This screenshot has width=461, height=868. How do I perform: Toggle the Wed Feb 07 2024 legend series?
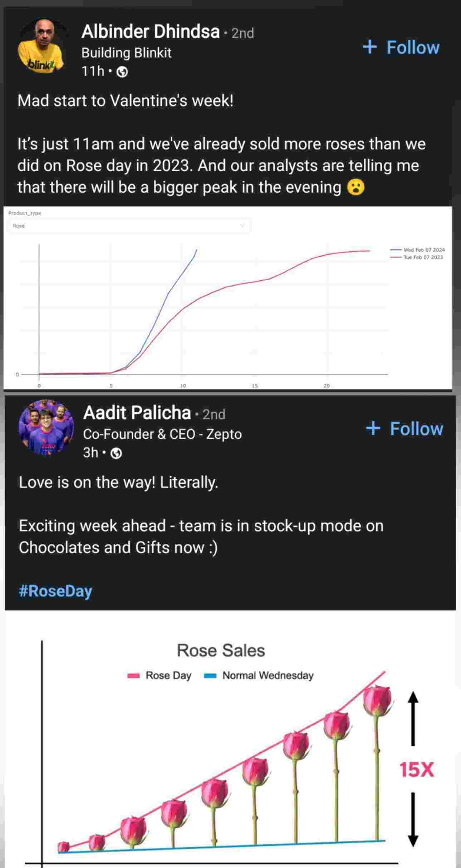pos(424,250)
